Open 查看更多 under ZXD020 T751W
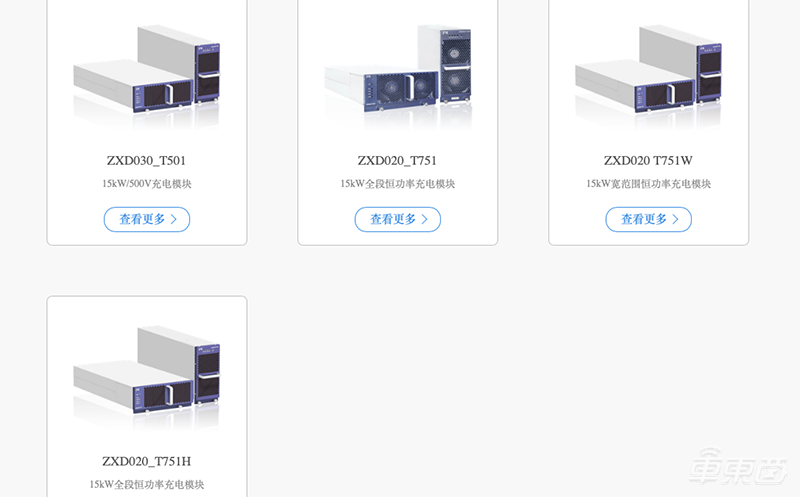 pyautogui.click(x=648, y=219)
